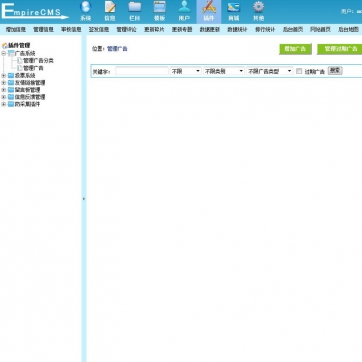Open the 信息 notepad icon section
This screenshot has height=362, width=362.
tap(110, 11)
